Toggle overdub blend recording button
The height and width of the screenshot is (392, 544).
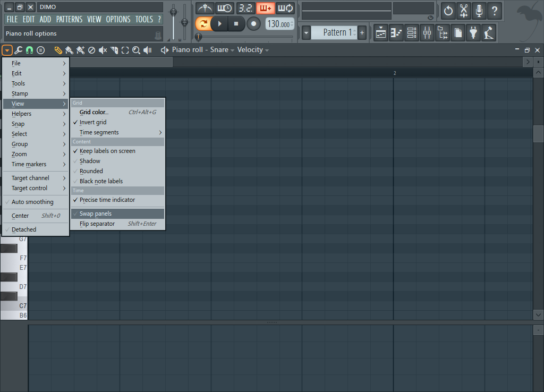pyautogui.click(x=266, y=7)
